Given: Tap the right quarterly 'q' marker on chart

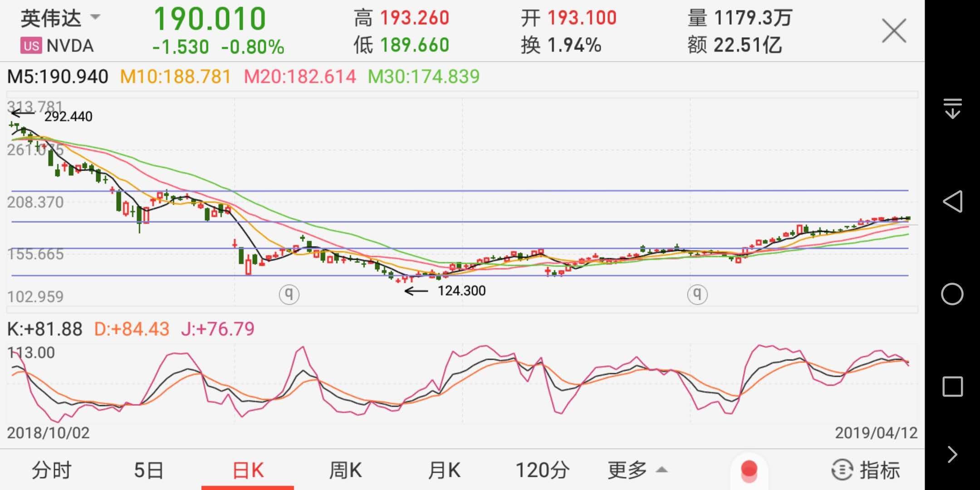Looking at the screenshot, I should point(697,294).
